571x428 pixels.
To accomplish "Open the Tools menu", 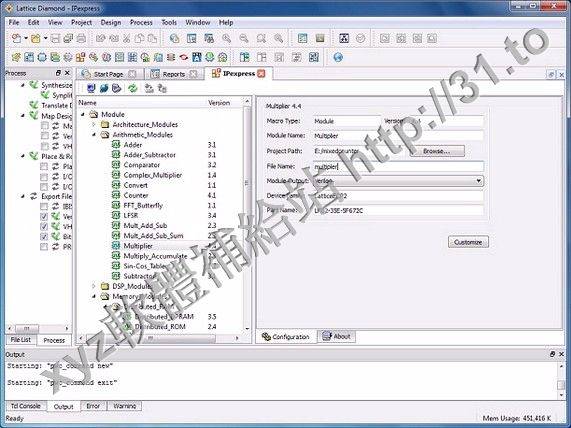I will 169,22.
